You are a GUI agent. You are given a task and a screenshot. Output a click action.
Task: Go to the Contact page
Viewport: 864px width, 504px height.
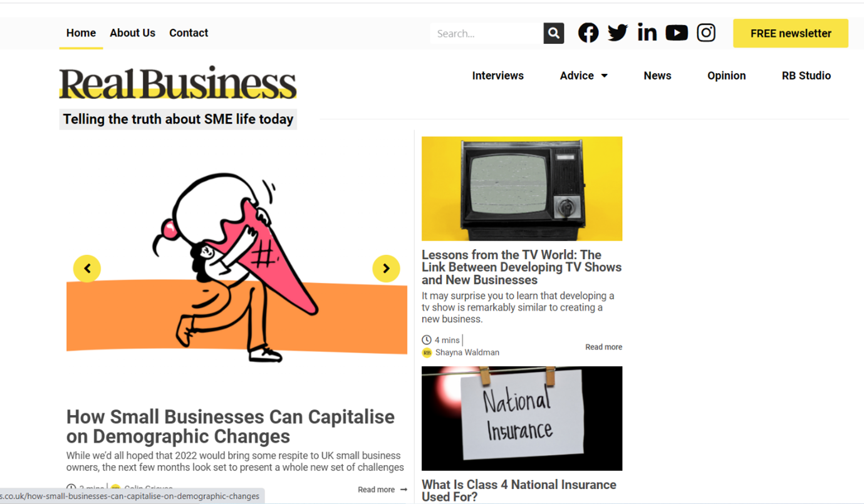coord(189,33)
